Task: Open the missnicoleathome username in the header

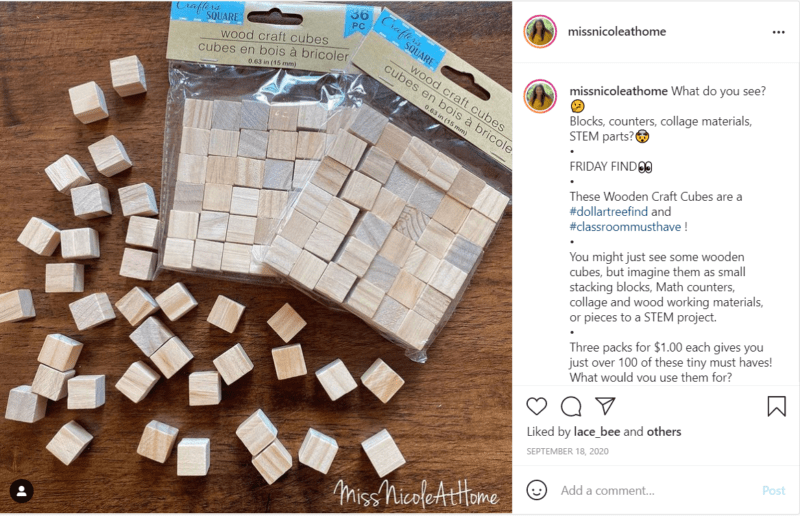Action: (617, 32)
